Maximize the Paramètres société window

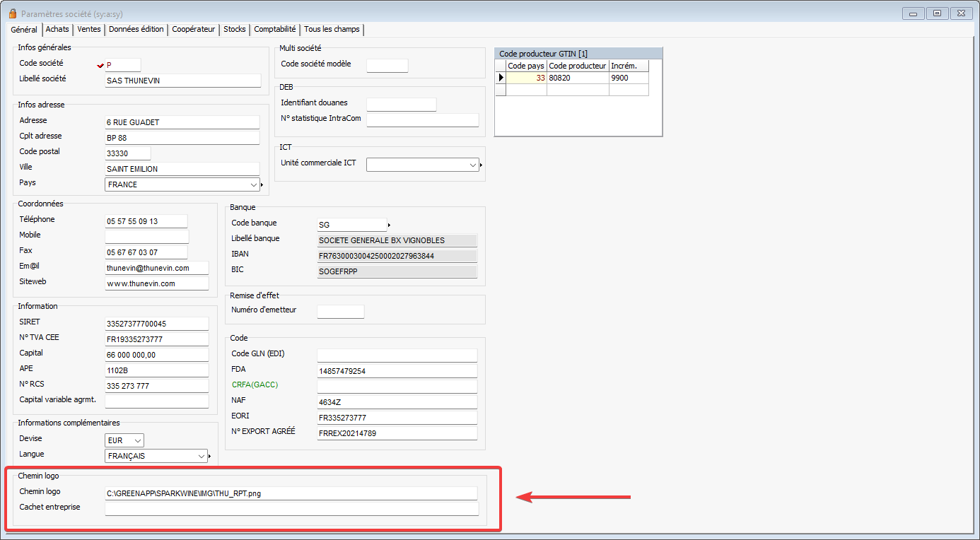(x=936, y=13)
